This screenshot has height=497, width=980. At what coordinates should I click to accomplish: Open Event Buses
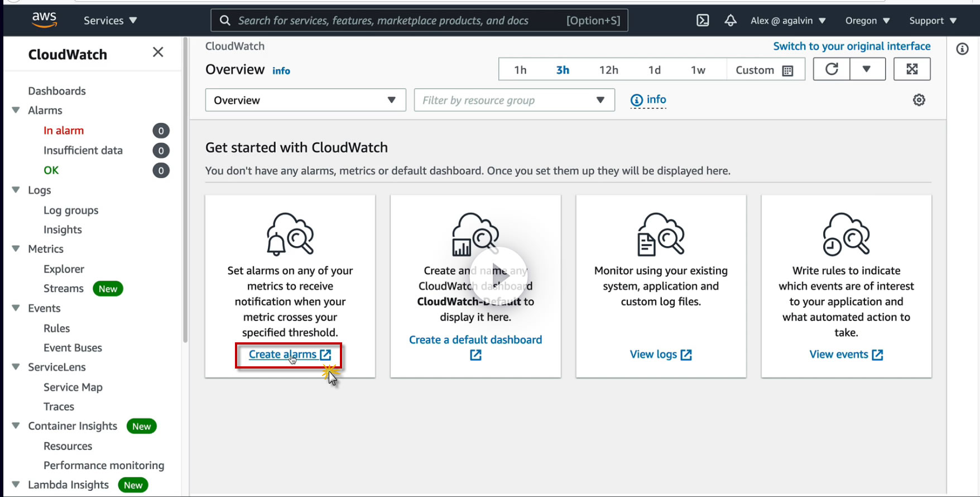point(73,348)
